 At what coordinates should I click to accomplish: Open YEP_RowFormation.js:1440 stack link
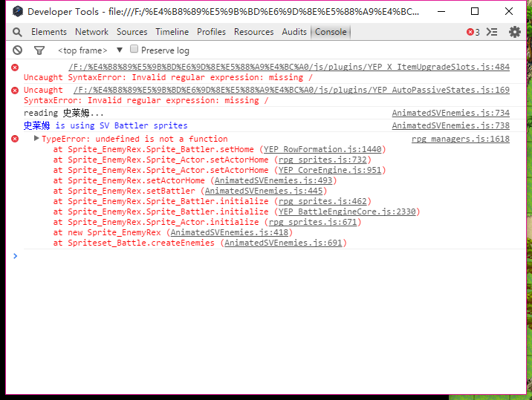coord(322,149)
